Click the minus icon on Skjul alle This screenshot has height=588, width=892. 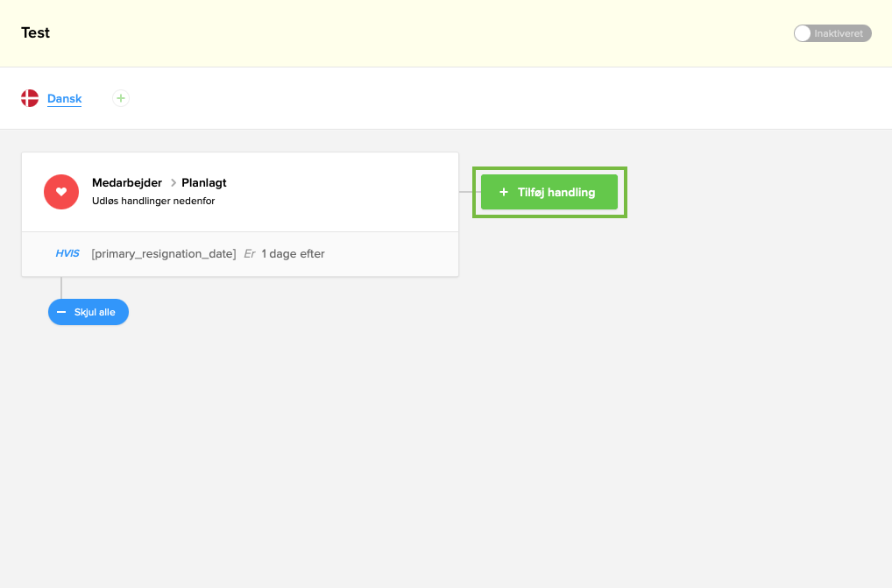(x=61, y=311)
